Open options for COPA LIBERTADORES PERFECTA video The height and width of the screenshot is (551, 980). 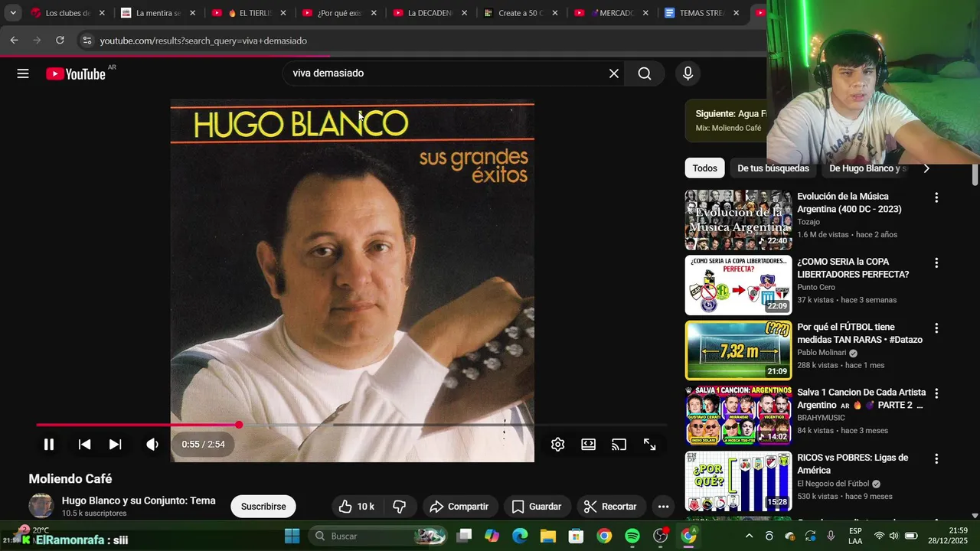pos(936,262)
